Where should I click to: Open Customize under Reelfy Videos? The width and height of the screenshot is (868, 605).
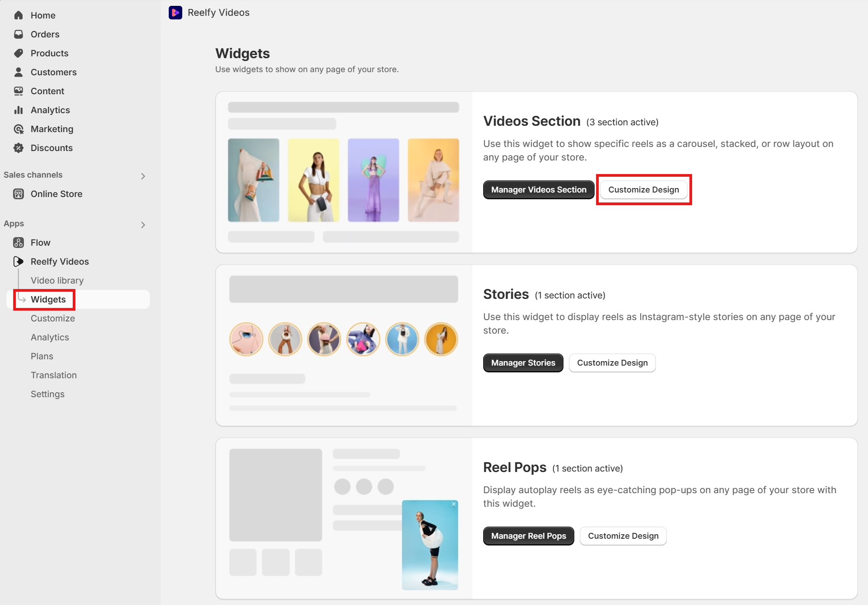[x=53, y=318]
